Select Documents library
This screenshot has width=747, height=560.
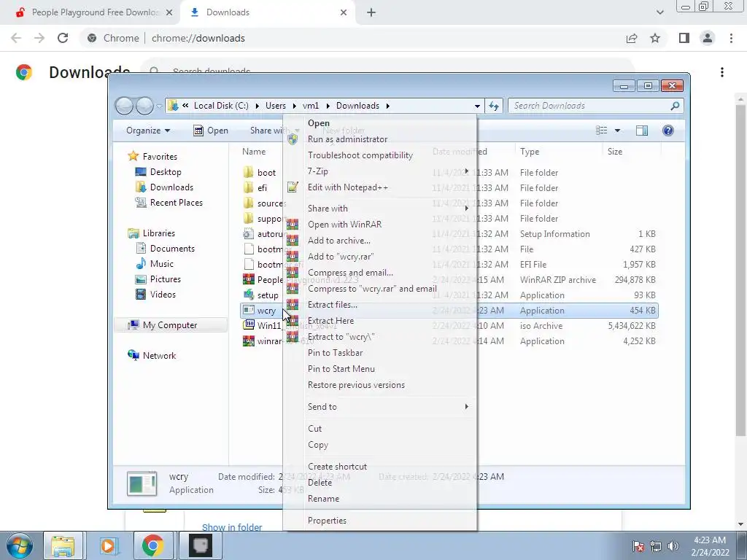172,248
